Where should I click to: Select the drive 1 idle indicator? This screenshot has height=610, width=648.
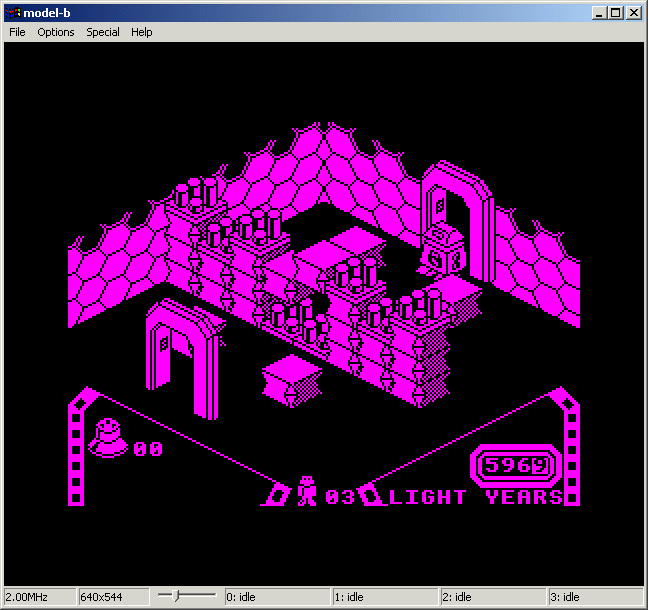click(385, 597)
